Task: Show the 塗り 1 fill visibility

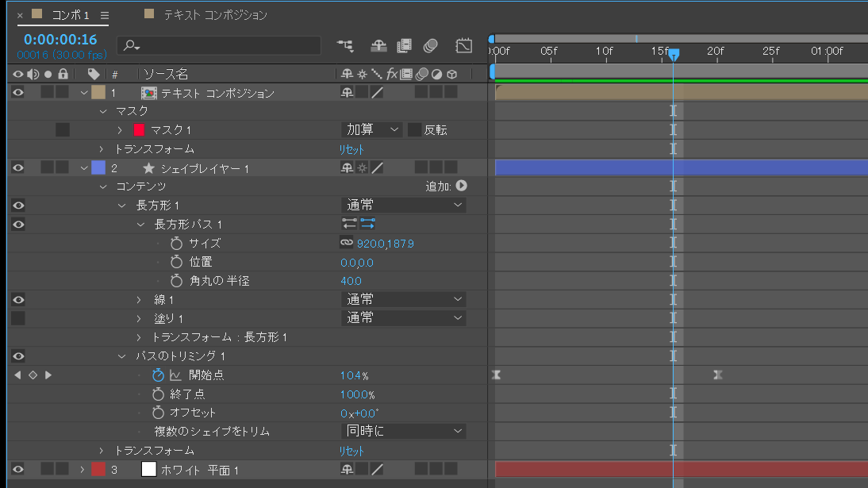Action: pyautogui.click(x=18, y=318)
